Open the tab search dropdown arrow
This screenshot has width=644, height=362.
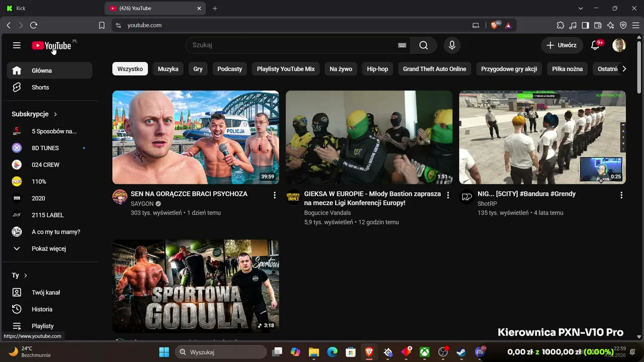(x=581, y=9)
